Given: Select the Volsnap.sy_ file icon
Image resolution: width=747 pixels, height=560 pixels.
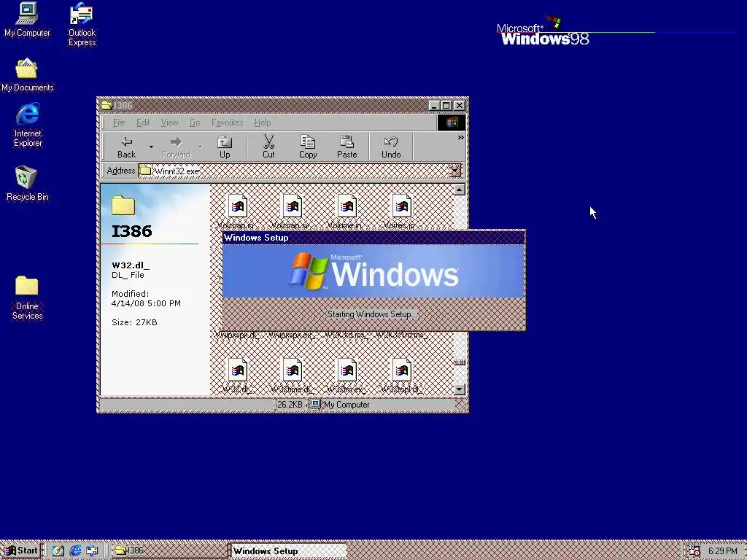Looking at the screenshot, I should point(292,206).
